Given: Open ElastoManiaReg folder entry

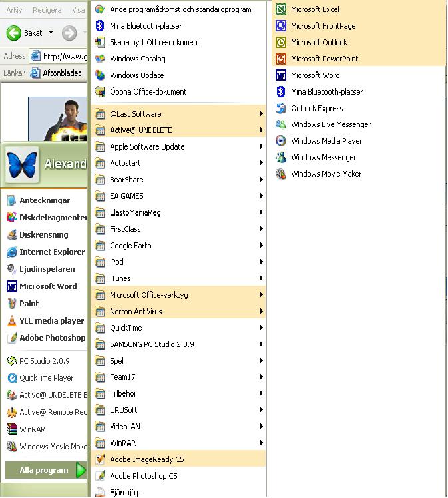Looking at the screenshot, I should pos(178,212).
